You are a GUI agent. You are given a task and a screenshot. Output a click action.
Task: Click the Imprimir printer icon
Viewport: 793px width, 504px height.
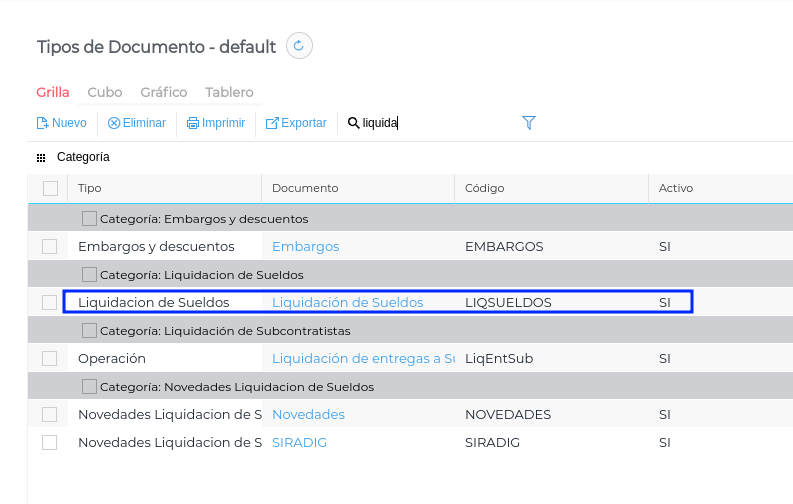click(193, 123)
